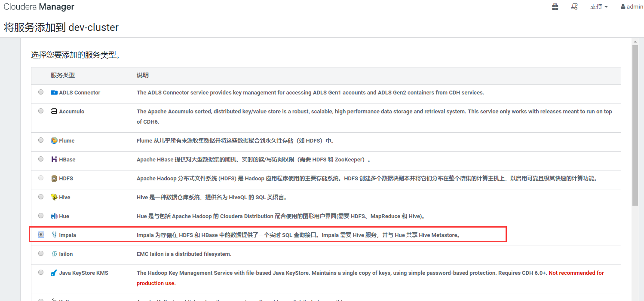This screenshot has width=644, height=301.
Task: Click the Hive service name label
Action: pos(65,198)
